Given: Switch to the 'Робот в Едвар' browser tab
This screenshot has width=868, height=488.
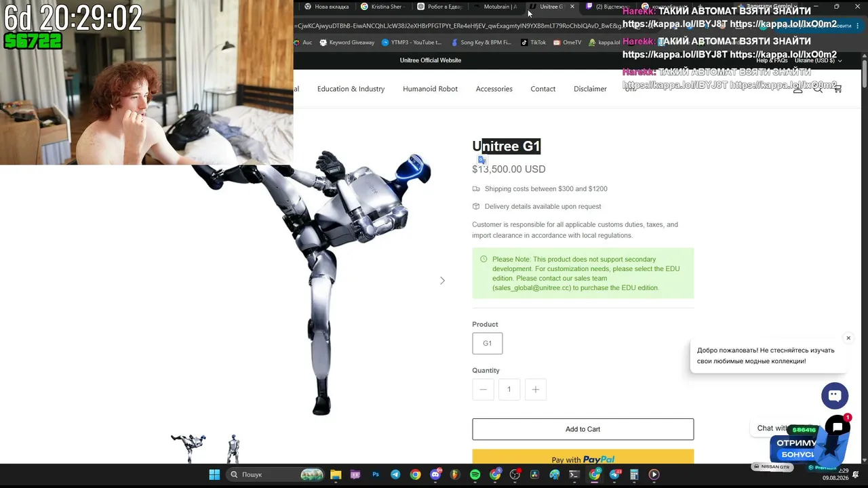Looking at the screenshot, I should coord(439,7).
